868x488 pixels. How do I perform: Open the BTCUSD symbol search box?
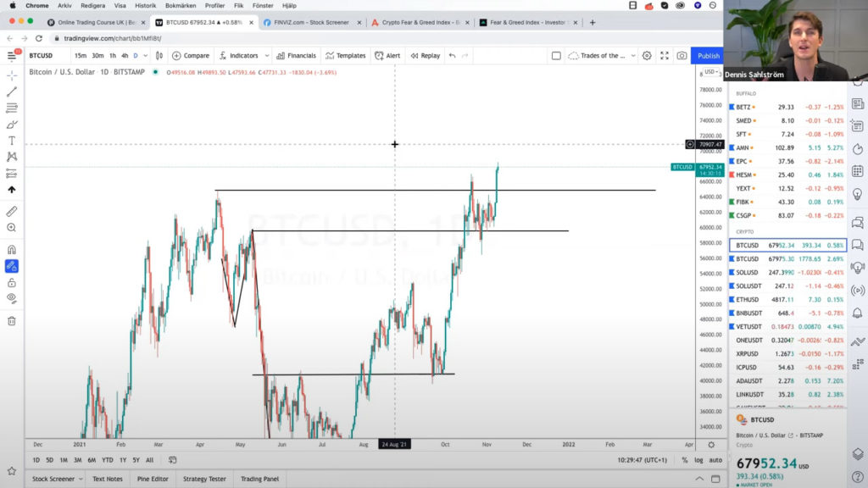[41, 55]
